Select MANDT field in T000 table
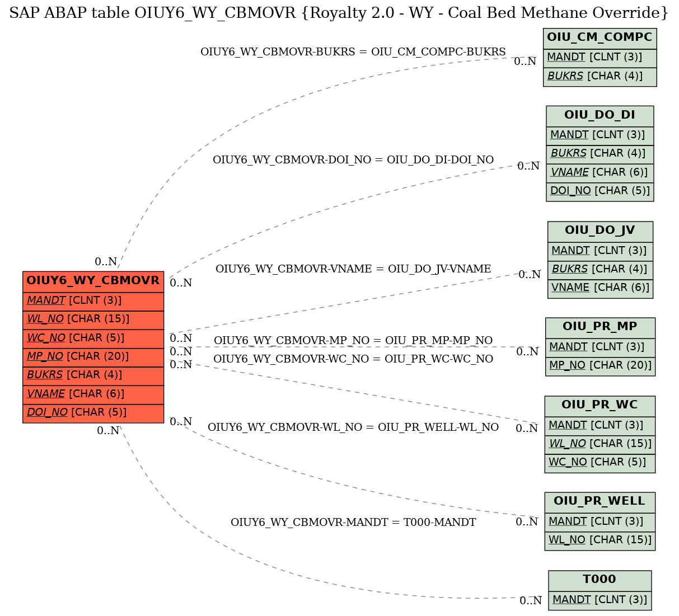Image resolution: width=679 pixels, height=616 pixels. (x=600, y=600)
